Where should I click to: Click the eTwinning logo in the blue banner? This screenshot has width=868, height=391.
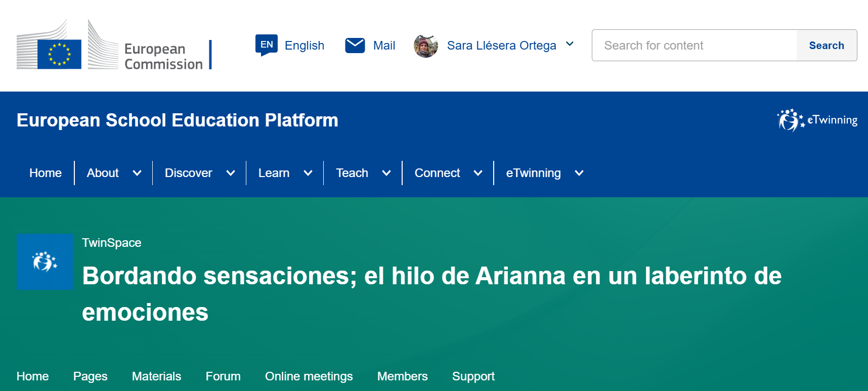coord(817,120)
